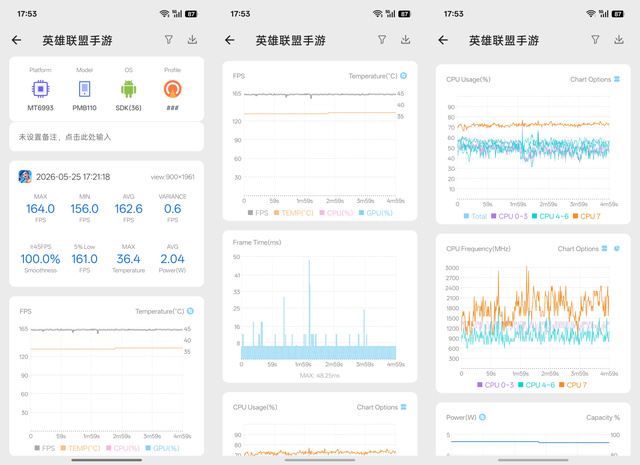
Task: Tap download icon on left screen
Action: (192, 40)
